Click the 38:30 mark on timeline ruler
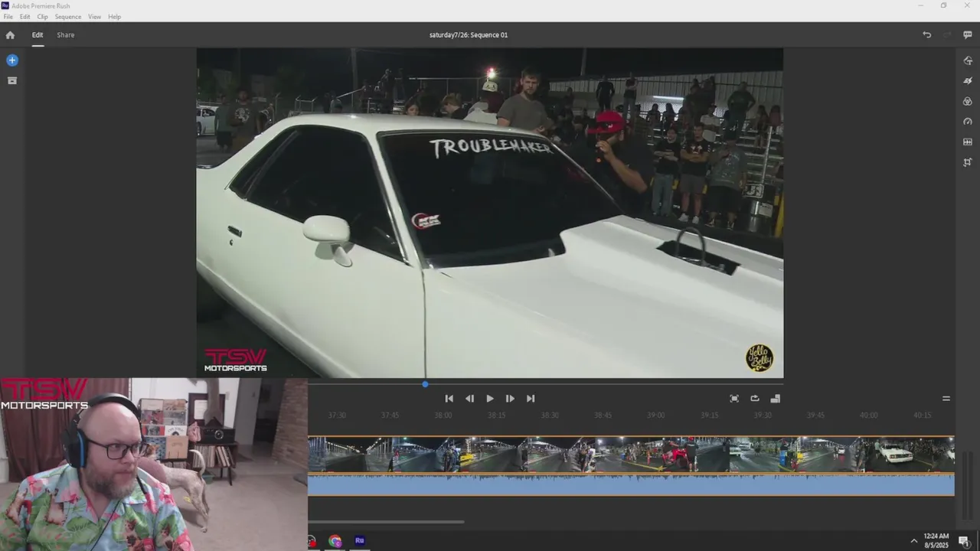The width and height of the screenshot is (980, 551). click(x=550, y=416)
